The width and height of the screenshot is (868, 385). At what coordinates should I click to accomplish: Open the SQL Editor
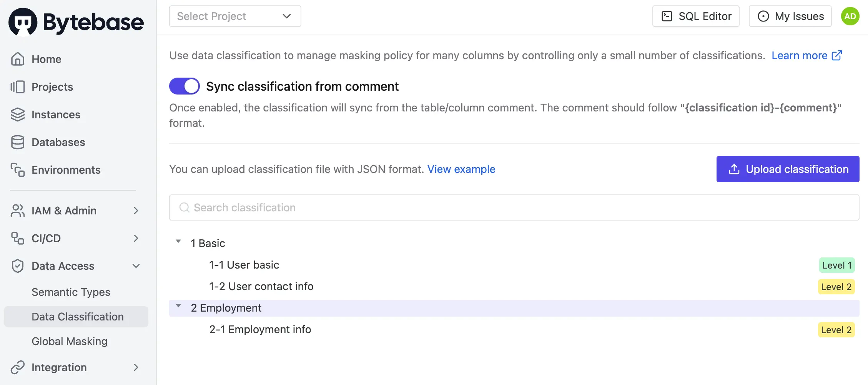[696, 16]
